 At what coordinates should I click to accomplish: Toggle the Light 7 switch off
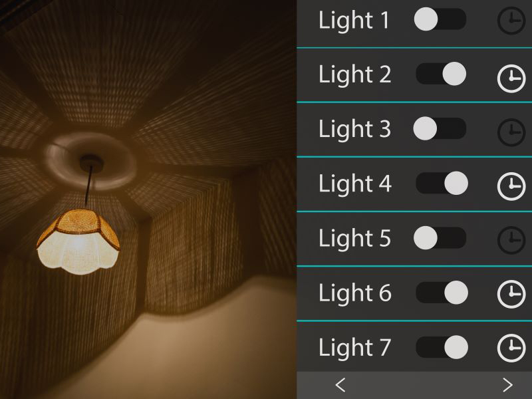[442, 347]
